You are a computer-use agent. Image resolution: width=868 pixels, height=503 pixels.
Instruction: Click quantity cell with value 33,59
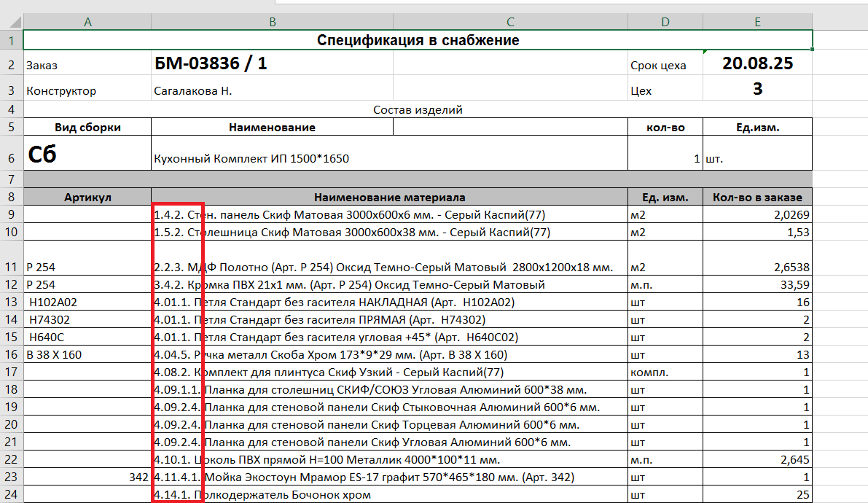(757, 285)
